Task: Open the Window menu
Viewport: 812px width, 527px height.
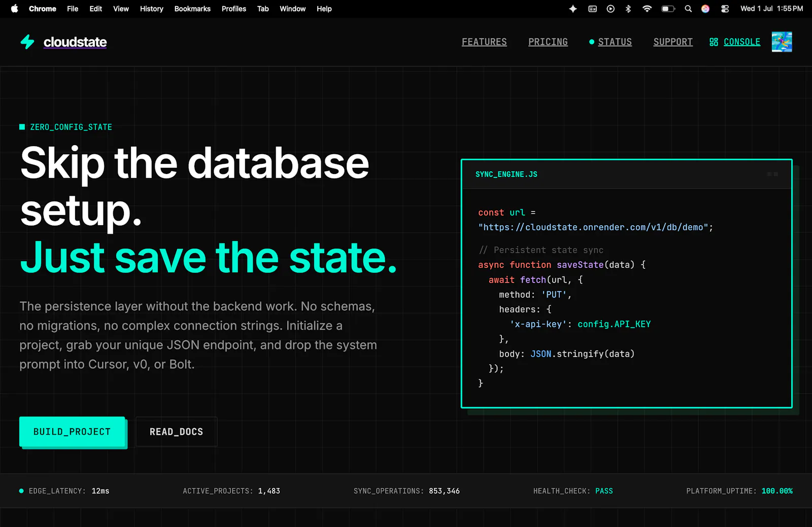Action: point(293,9)
